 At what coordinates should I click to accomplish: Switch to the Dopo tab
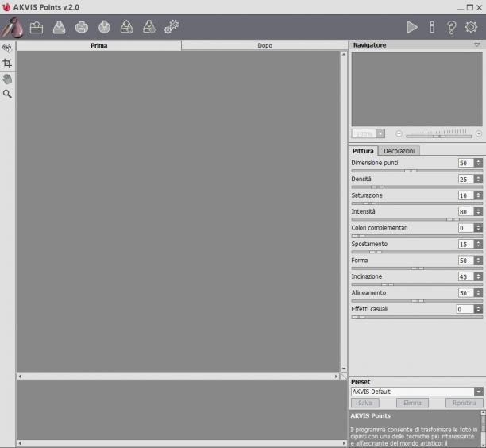[x=264, y=45]
